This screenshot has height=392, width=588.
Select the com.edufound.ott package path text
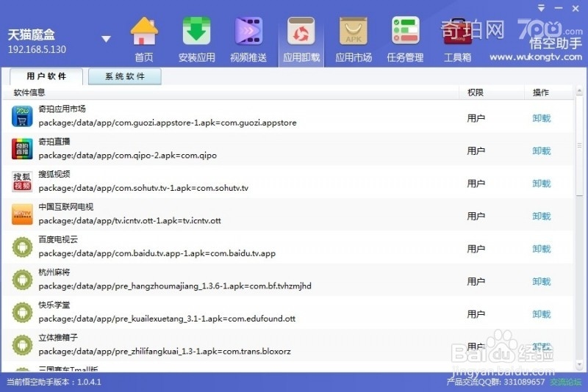pos(167,319)
